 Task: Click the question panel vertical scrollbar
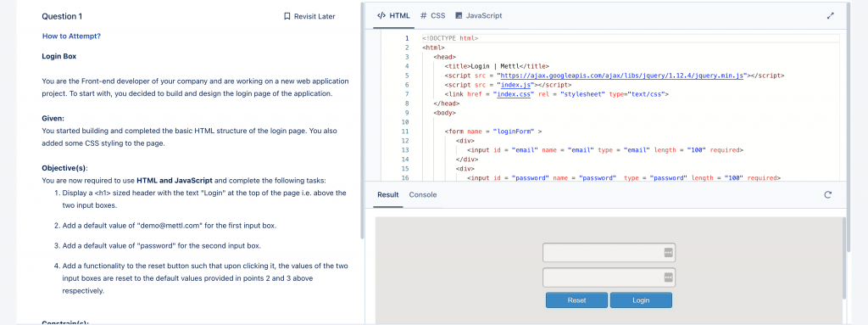pyautogui.click(x=362, y=120)
